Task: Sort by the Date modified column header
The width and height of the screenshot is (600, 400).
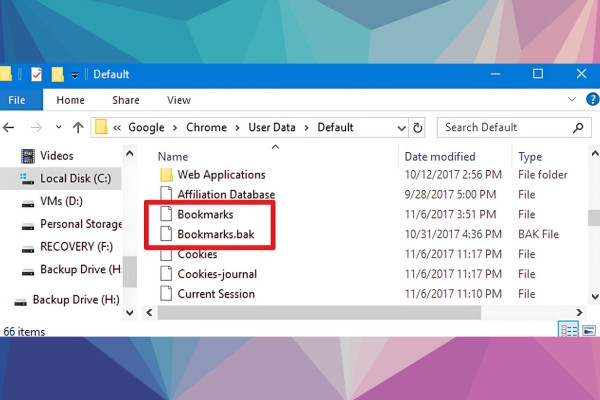Action: click(440, 157)
